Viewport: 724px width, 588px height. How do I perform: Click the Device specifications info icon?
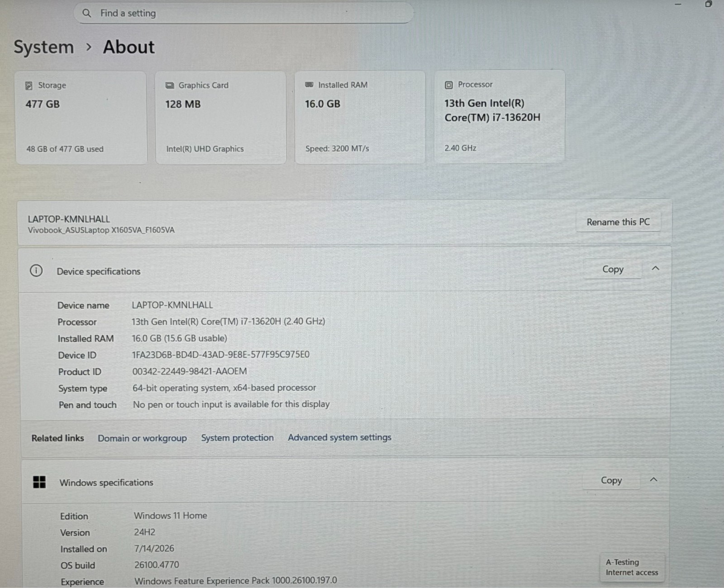click(x=36, y=271)
